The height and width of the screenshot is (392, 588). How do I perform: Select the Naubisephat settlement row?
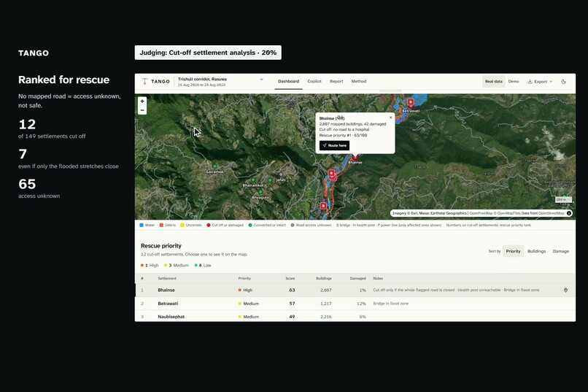pyautogui.click(x=355, y=316)
